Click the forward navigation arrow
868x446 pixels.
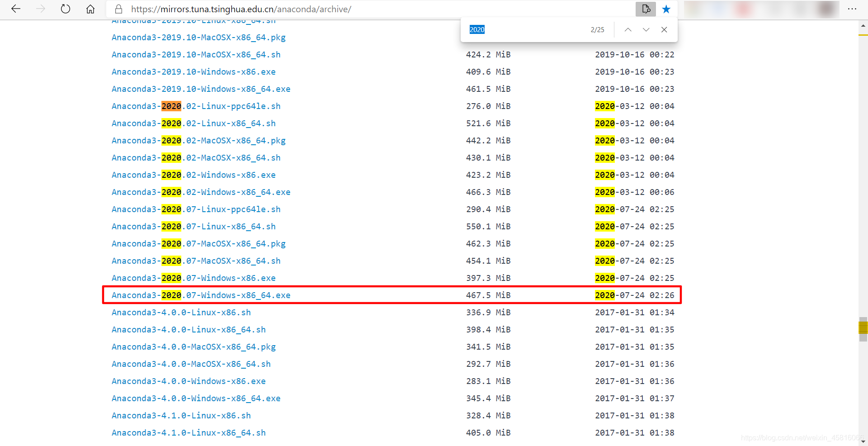41,9
